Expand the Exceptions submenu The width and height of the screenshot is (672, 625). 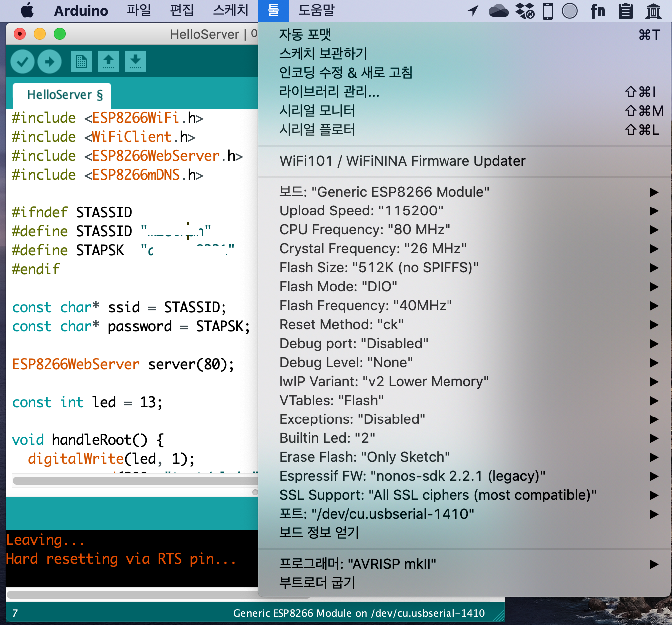[x=464, y=419]
